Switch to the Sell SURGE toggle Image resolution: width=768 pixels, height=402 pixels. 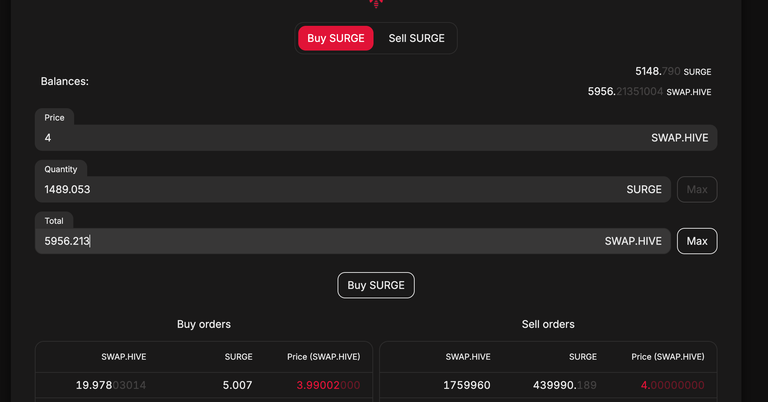point(416,38)
